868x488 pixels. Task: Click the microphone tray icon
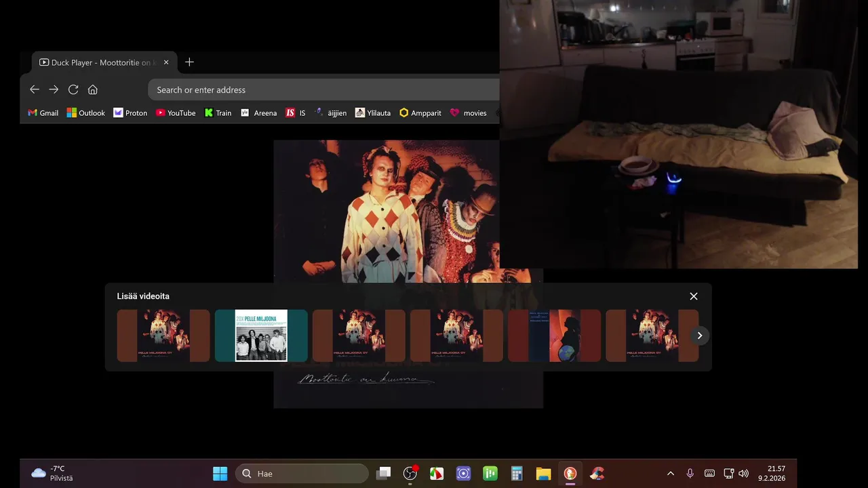[x=690, y=474]
